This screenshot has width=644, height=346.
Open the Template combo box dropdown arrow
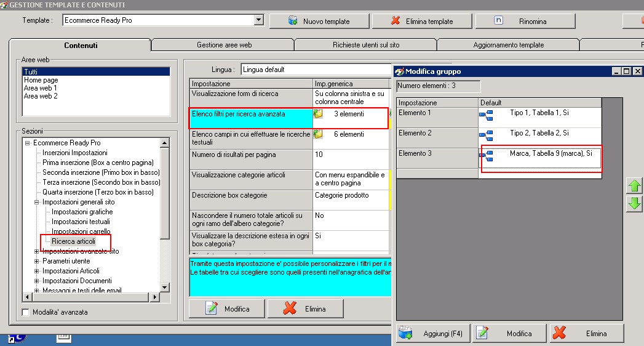pyautogui.click(x=258, y=20)
